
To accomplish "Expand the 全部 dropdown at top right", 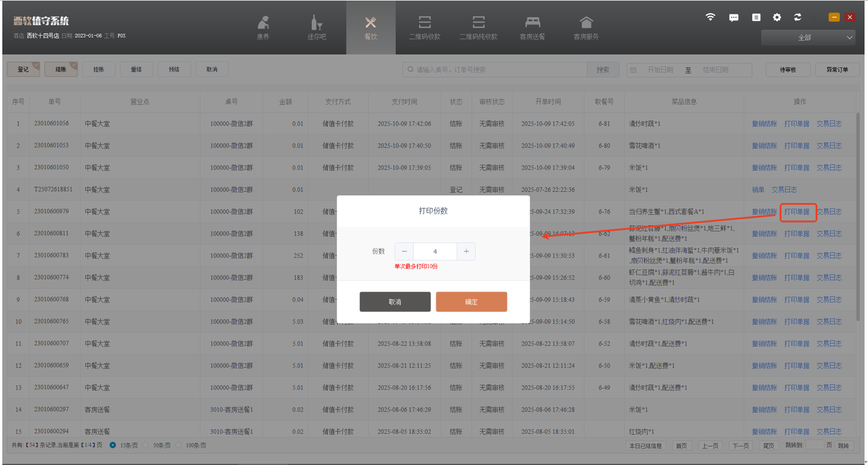I will (x=808, y=37).
